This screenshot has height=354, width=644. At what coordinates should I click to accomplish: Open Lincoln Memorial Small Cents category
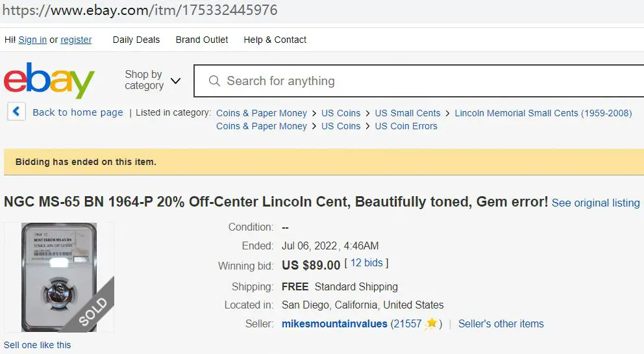[543, 113]
